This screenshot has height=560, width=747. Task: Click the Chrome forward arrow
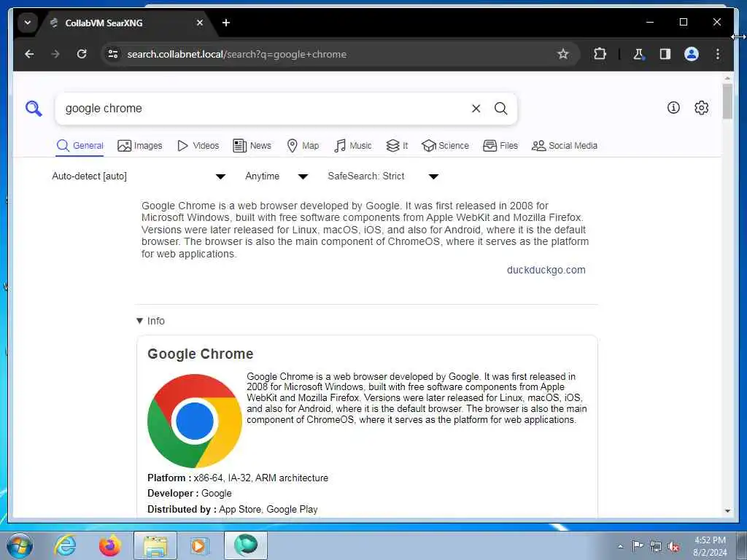[55, 54]
